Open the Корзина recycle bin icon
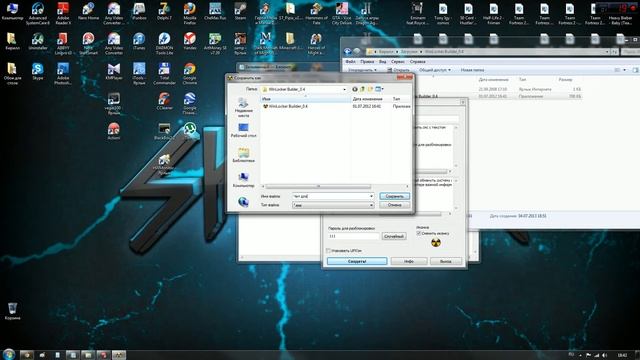 point(12,311)
